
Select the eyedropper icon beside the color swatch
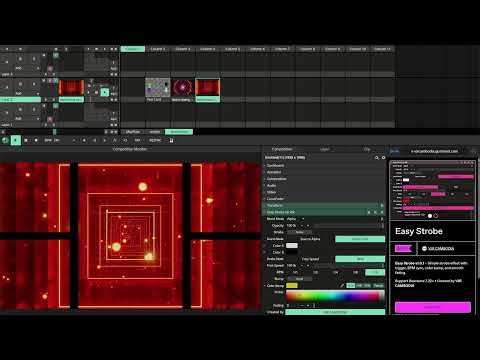pyautogui.click(x=342, y=286)
